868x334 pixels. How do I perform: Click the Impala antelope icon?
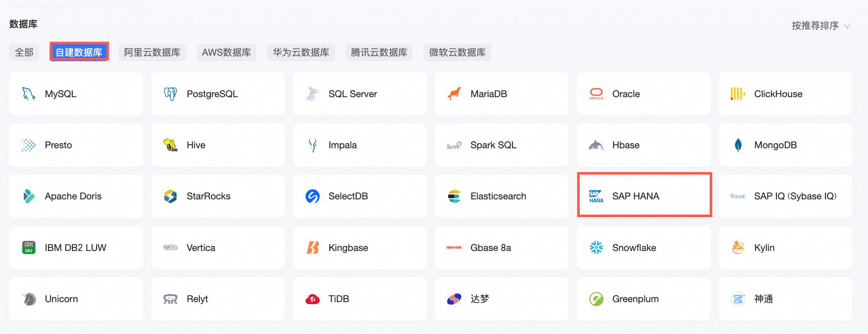[x=313, y=145]
